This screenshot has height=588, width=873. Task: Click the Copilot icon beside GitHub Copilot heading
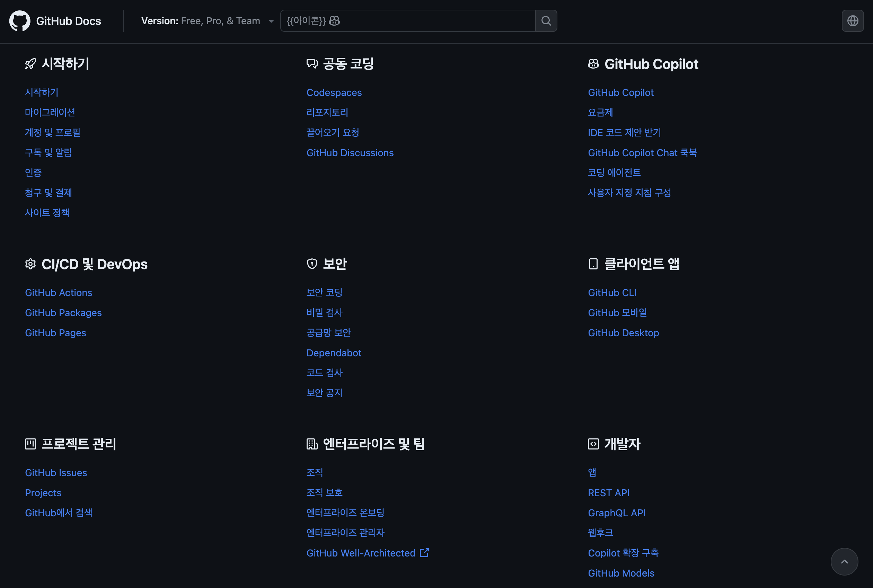pyautogui.click(x=593, y=64)
